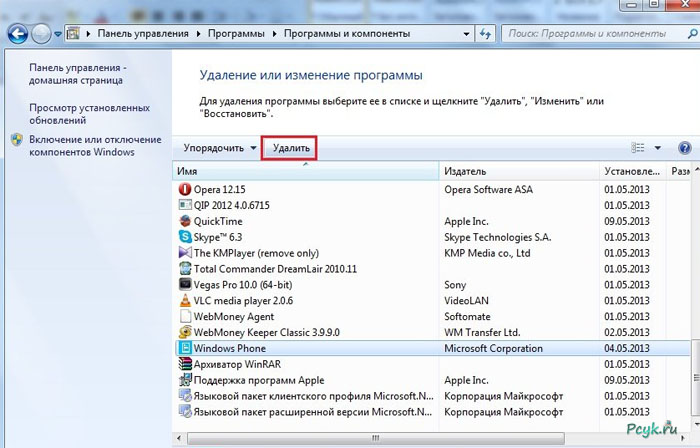700x448 pixels.
Task: Select the QuickTime entry name
Action: (218, 221)
